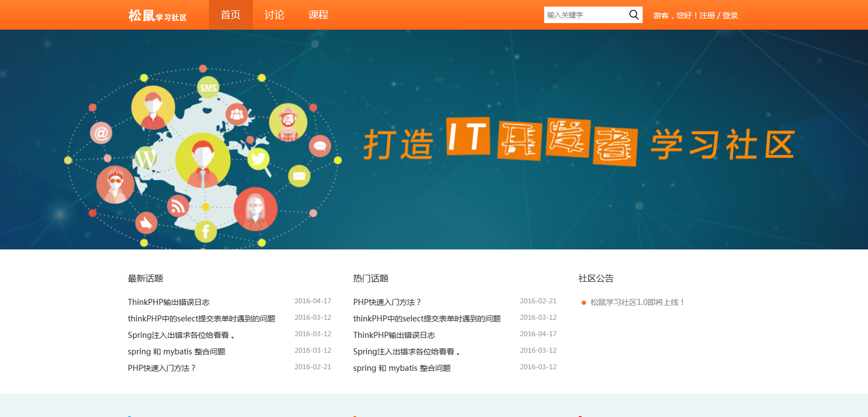This screenshot has width=868, height=417.
Task: Click the 登录 login link
Action: (730, 15)
